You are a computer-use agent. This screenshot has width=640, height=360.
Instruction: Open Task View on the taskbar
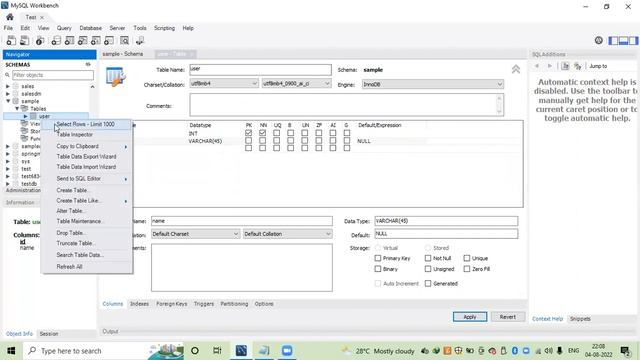217,351
